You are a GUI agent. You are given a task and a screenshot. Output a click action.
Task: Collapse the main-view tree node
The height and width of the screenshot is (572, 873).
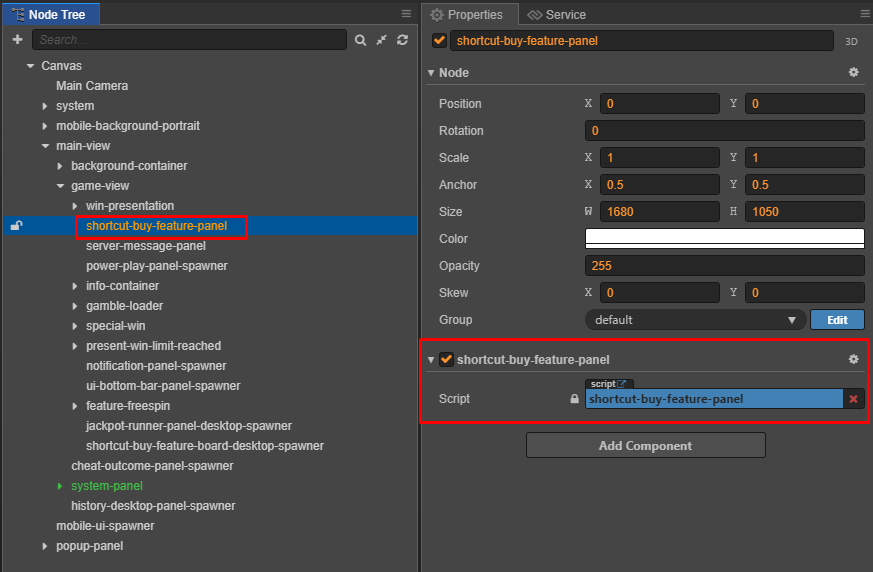[x=46, y=146]
